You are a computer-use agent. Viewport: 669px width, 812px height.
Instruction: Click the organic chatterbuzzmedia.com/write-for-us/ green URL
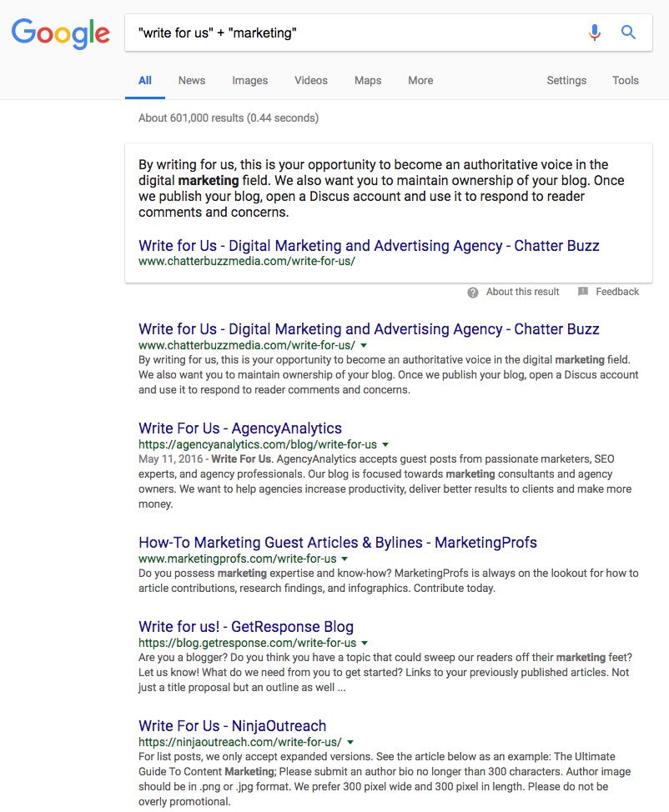247,345
